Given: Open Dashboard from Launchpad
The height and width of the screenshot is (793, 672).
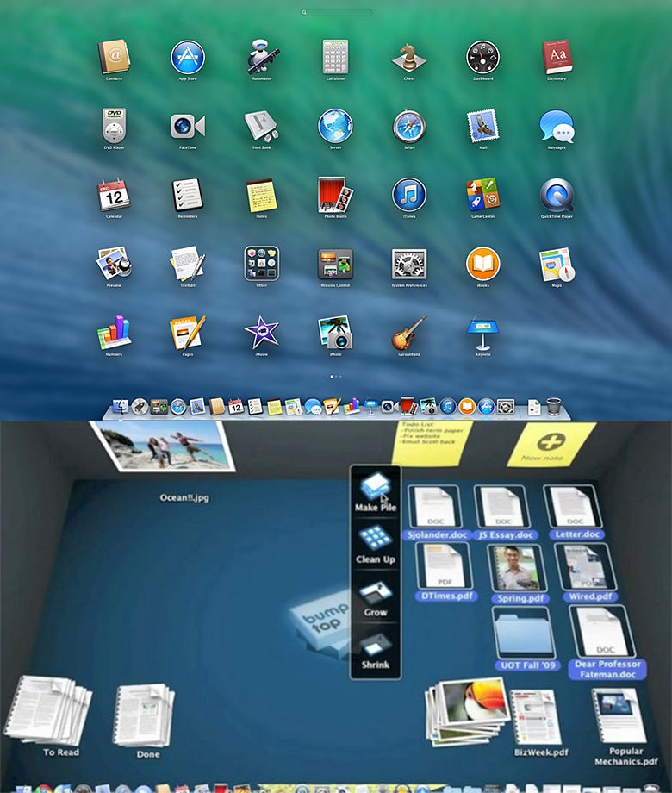Looking at the screenshot, I should click(482, 57).
